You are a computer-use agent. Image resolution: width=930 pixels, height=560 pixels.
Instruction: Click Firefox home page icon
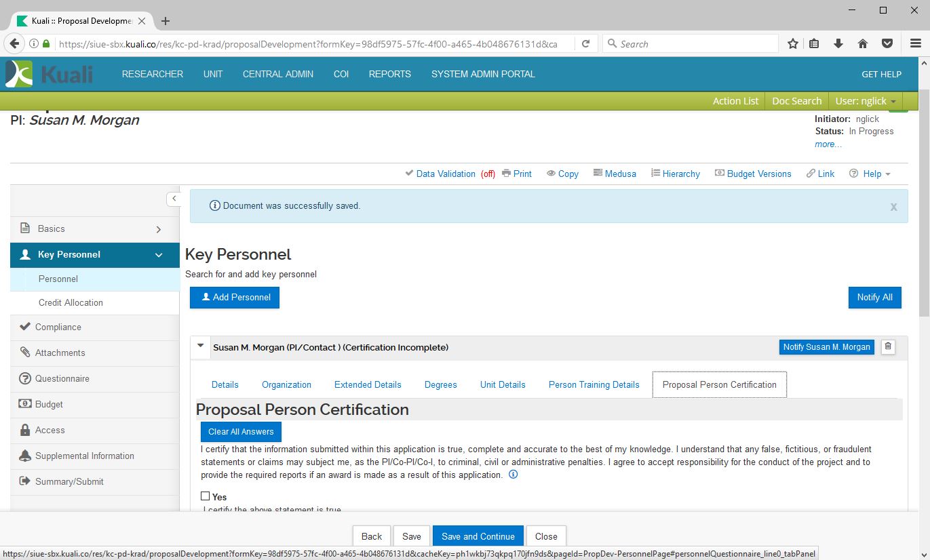tap(863, 44)
